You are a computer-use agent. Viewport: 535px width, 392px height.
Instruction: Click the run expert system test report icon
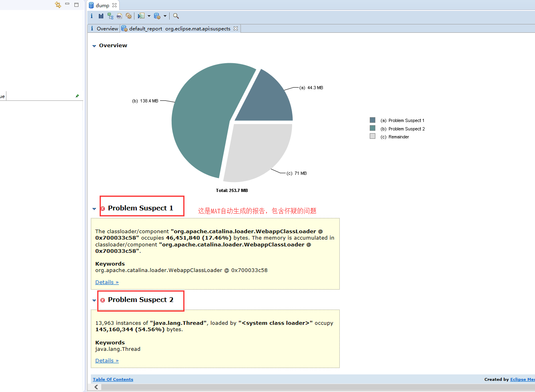pyautogui.click(x=141, y=16)
